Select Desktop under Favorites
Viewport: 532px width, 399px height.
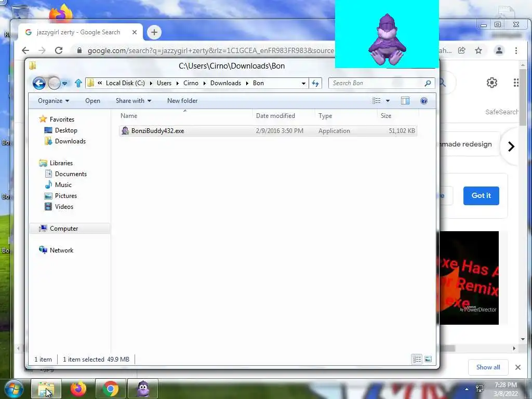click(x=66, y=130)
